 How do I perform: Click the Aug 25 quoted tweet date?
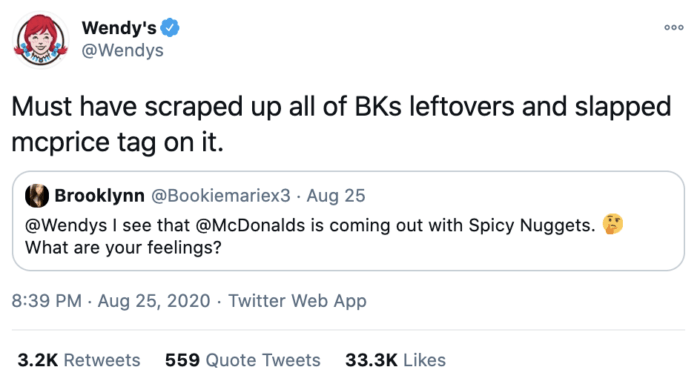[x=336, y=196]
